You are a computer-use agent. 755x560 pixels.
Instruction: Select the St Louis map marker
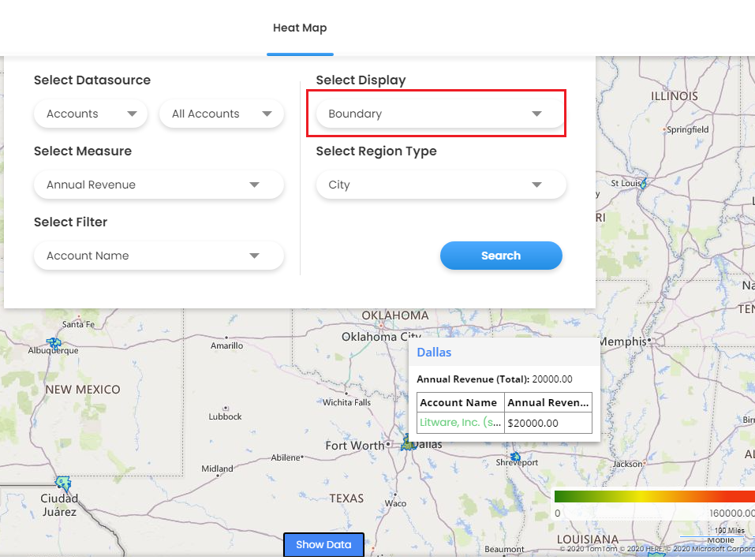644,183
